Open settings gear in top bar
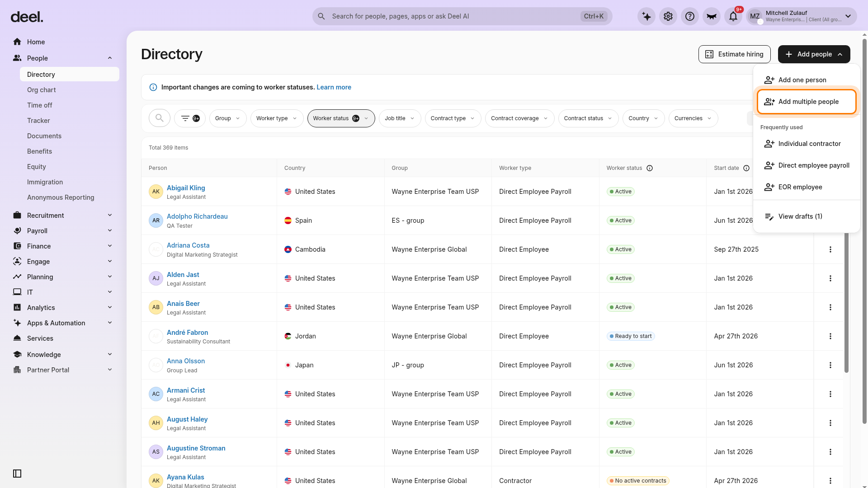The width and height of the screenshot is (868, 488). tap(668, 16)
